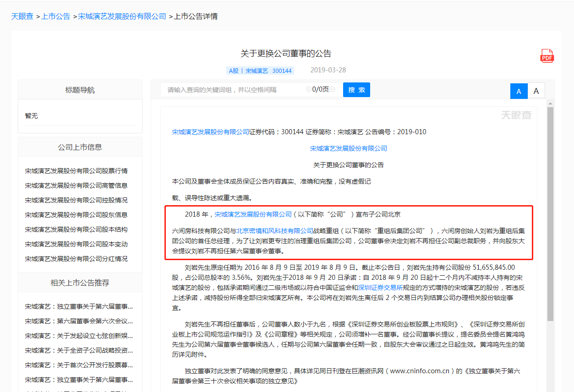Switch to large font size A

pos(536,91)
